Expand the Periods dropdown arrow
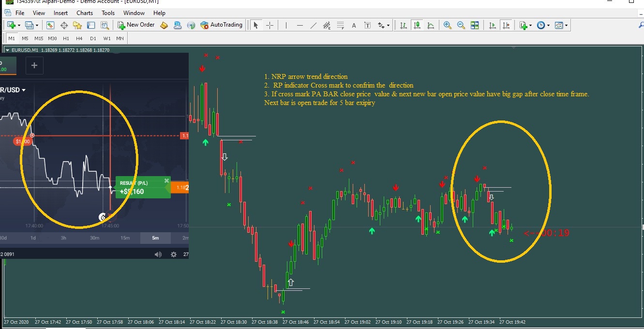 (548, 25)
